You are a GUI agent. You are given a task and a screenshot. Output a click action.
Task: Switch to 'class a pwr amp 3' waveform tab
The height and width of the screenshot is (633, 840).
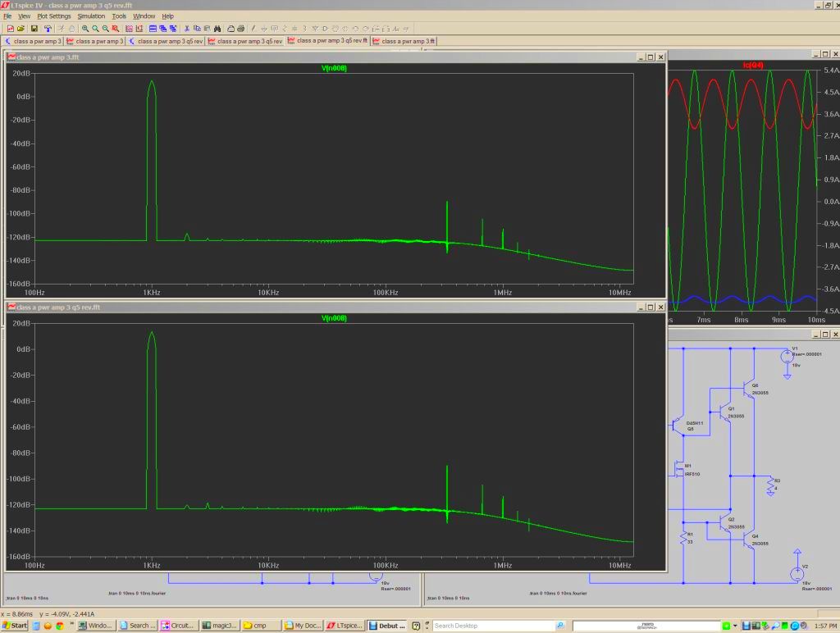(x=95, y=41)
